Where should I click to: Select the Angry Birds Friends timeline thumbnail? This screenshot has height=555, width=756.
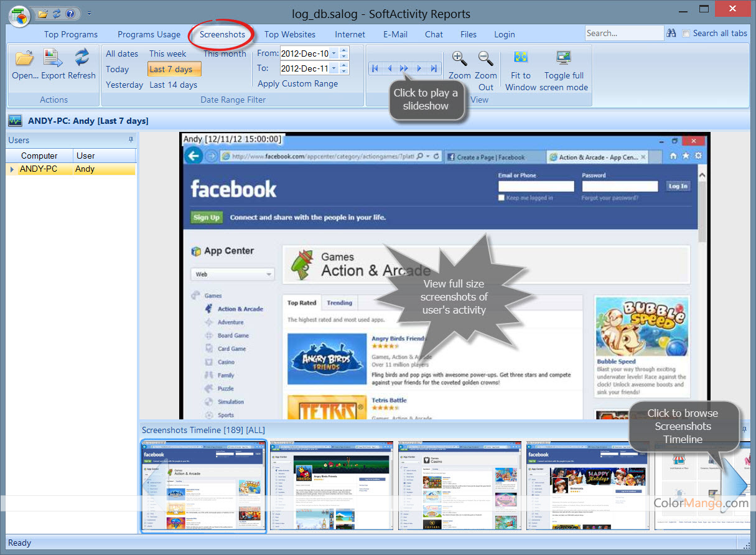tap(332, 486)
